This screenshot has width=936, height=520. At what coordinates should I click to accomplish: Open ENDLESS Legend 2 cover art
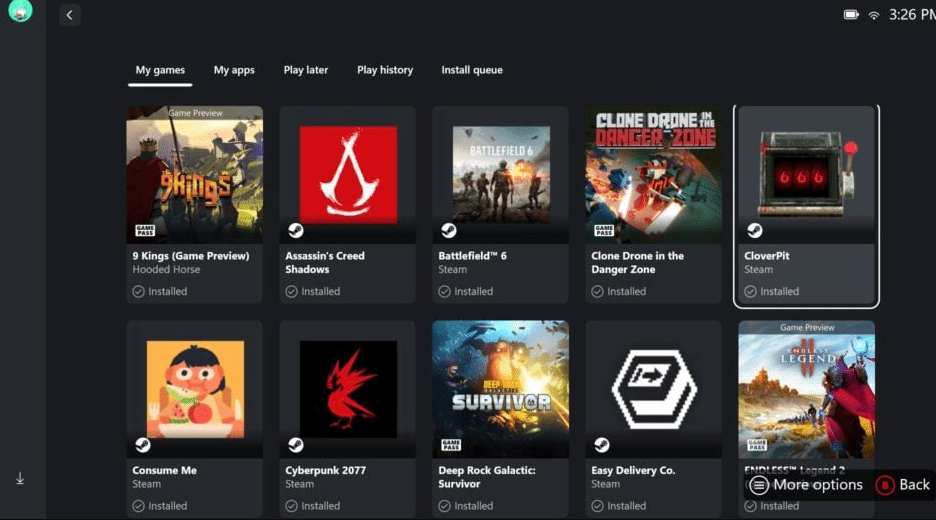(x=806, y=389)
